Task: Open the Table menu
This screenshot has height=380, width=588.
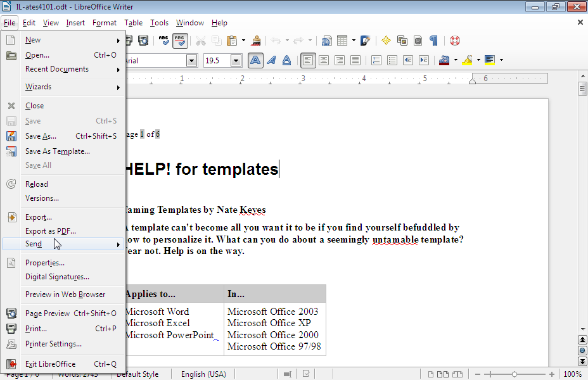Action: pyautogui.click(x=134, y=23)
